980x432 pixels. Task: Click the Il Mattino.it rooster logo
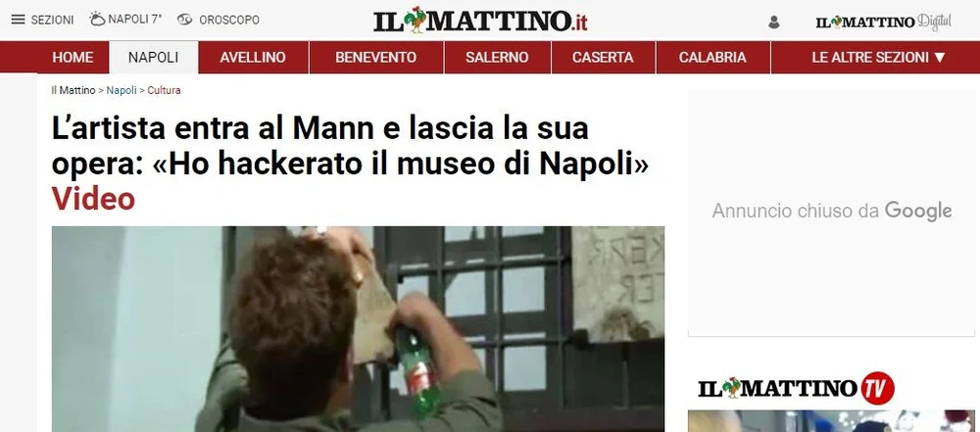pyautogui.click(x=480, y=21)
